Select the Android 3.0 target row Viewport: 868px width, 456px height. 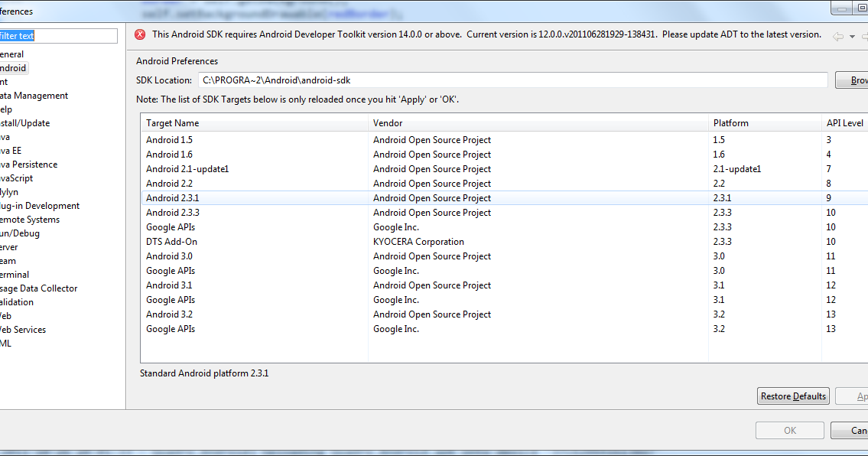point(504,256)
